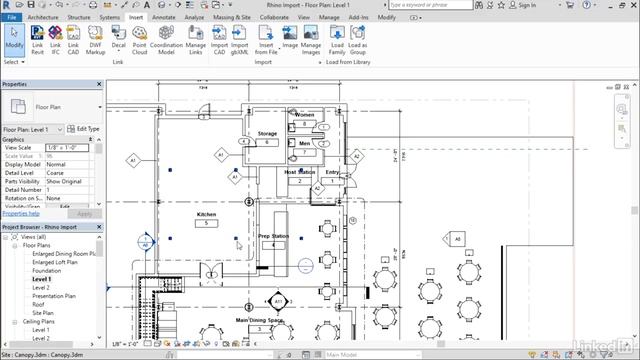This screenshot has height=360, width=640.
Task: Open Customize Quick Access Toolbar dropdown
Action: click(230, 5)
